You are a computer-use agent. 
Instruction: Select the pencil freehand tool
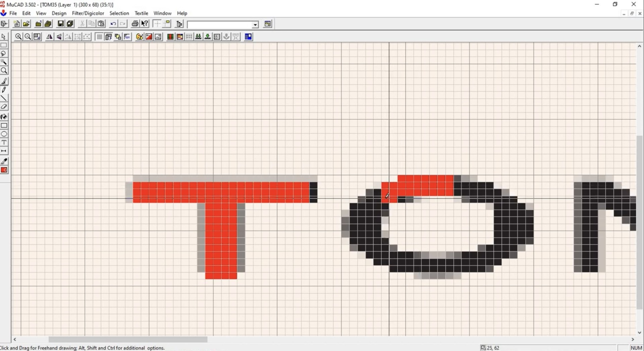coord(4,90)
